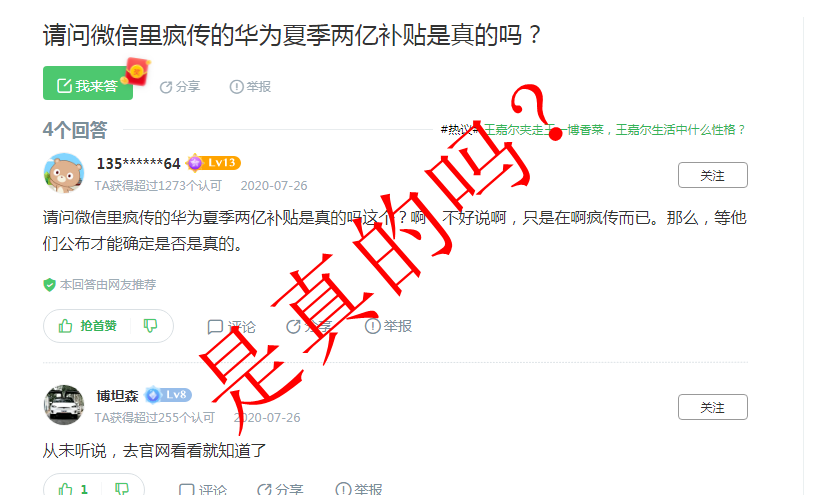This screenshot has width=817, height=495.
Task: Open the car avatar of 博坦森
Action: 64,405
